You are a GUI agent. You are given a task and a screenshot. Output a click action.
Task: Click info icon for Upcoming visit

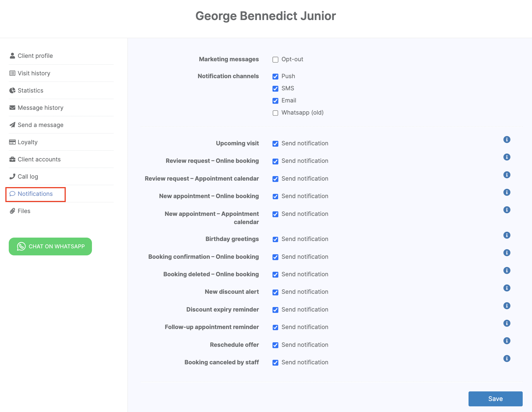pos(507,140)
